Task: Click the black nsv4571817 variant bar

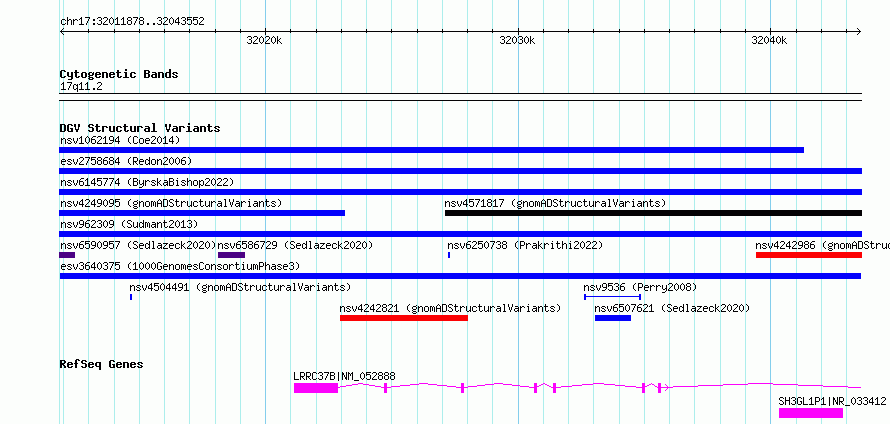Action: point(653,213)
